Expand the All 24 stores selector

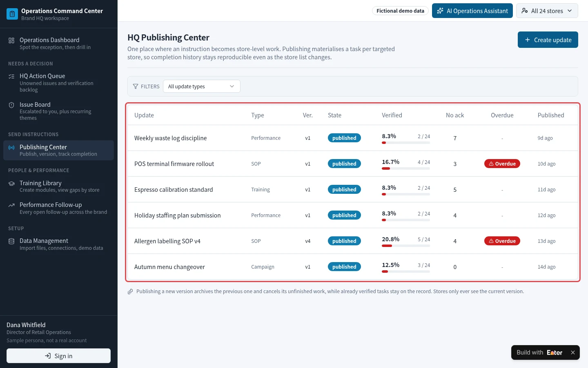(x=547, y=11)
